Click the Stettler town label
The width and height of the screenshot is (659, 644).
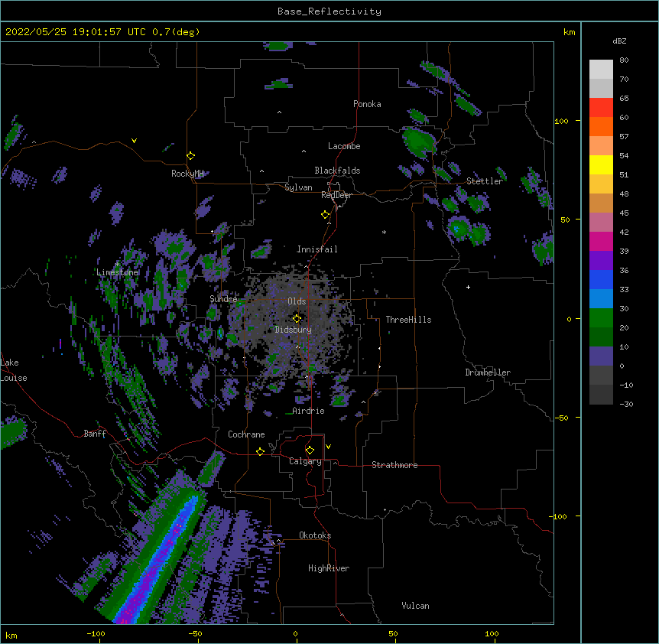485,181
